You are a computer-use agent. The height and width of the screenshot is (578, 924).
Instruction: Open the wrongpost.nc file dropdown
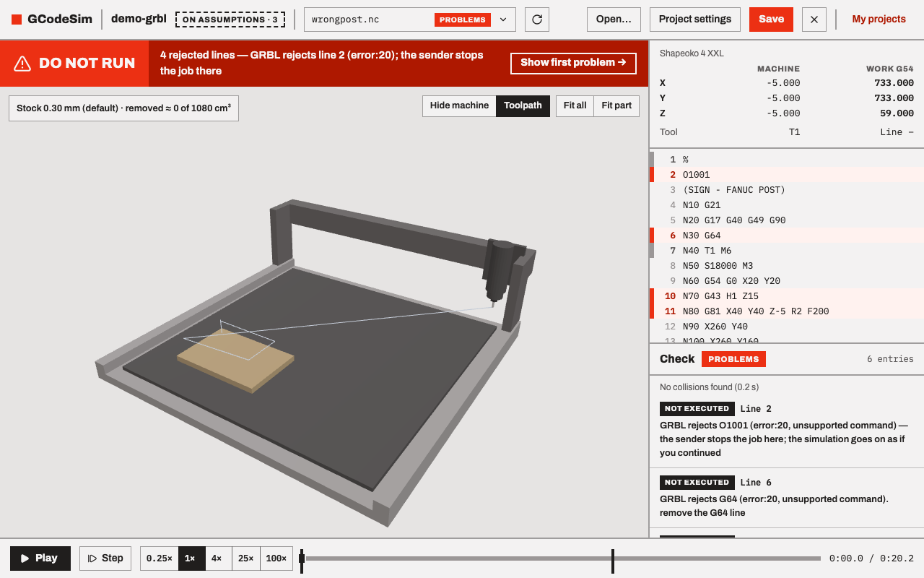pyautogui.click(x=410, y=20)
